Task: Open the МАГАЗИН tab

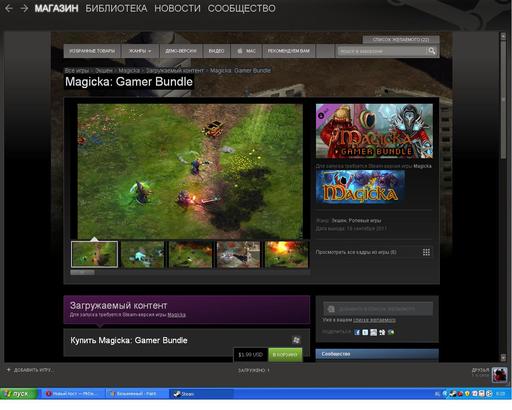Action: pyautogui.click(x=56, y=8)
